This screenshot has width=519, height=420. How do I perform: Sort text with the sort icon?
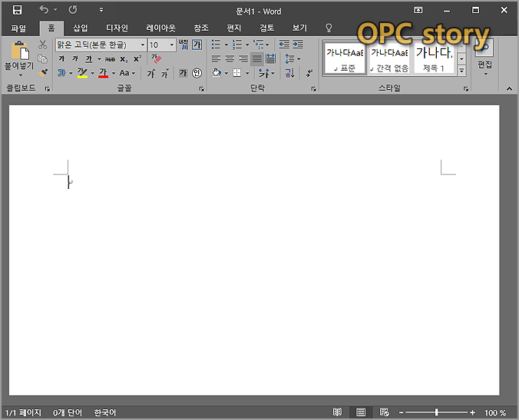click(289, 73)
